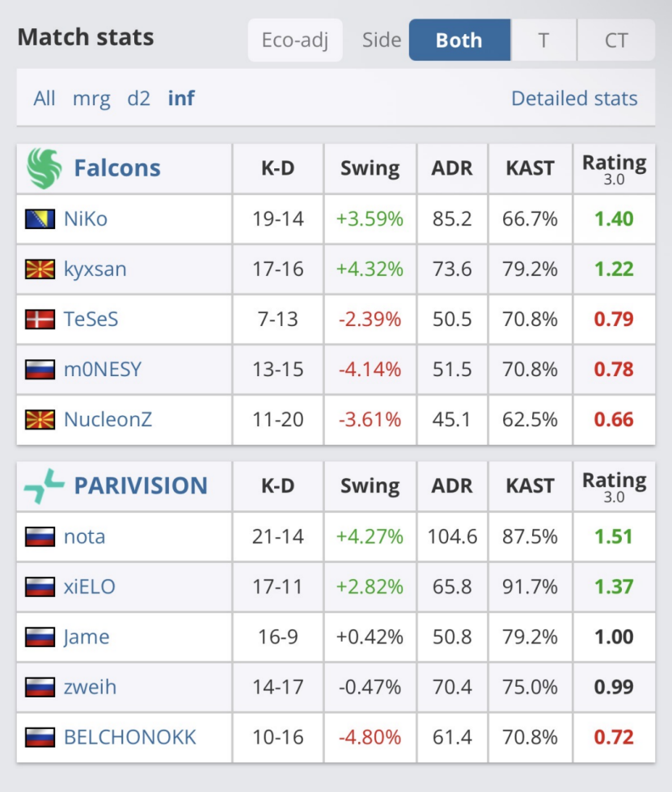This screenshot has height=792, width=672.
Task: Open xiELO's player profile link
Action: (90, 587)
